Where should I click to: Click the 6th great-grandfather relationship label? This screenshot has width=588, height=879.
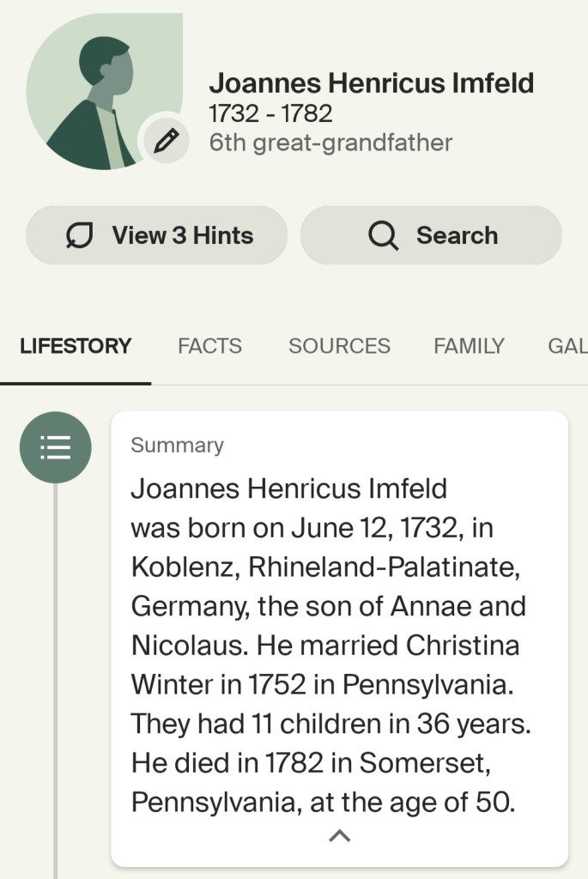330,142
